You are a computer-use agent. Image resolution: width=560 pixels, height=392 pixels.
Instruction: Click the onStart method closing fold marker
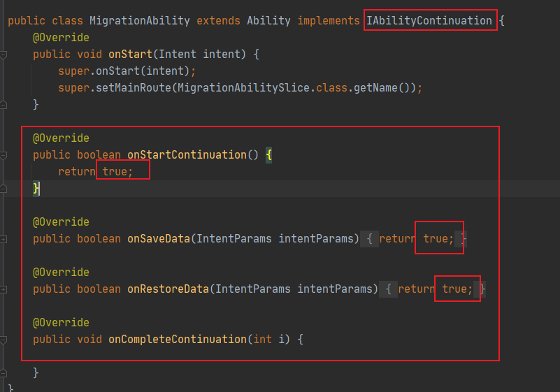3,105
